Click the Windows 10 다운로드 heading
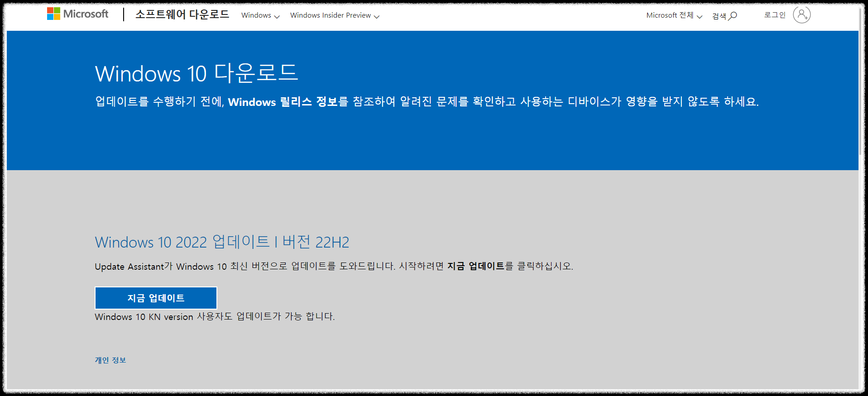Image resolution: width=868 pixels, height=396 pixels. 197,73
